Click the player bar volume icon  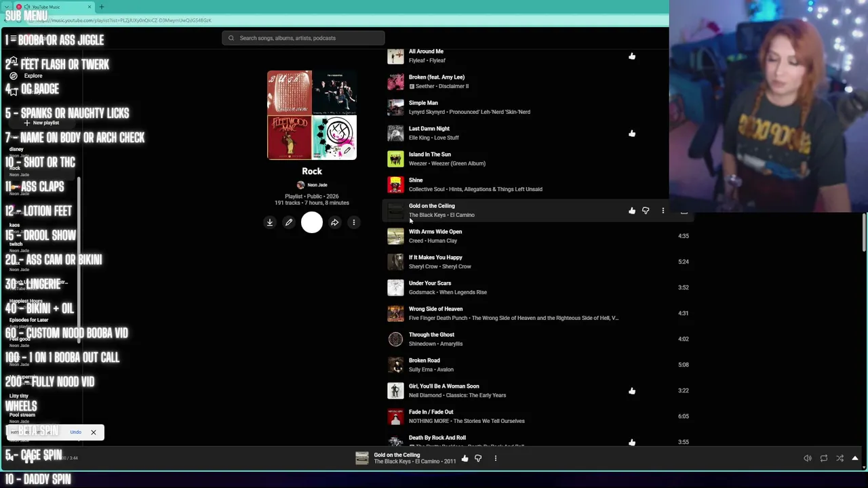coord(808,459)
